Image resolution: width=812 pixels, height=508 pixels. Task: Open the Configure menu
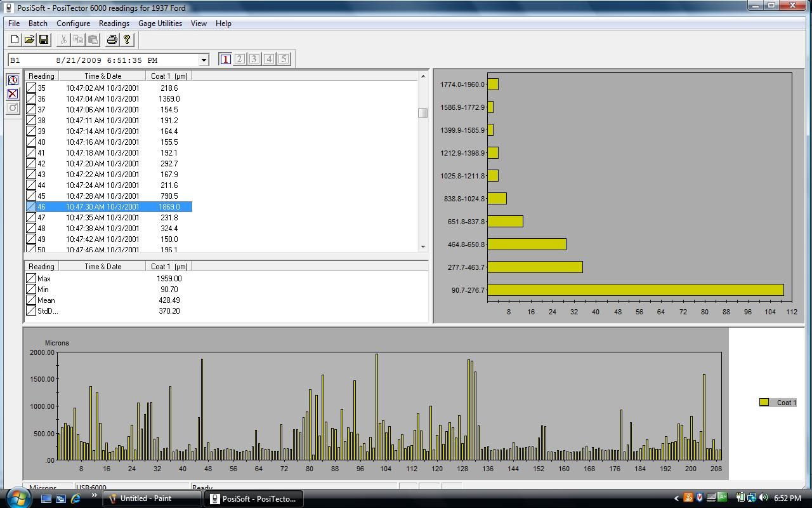point(73,23)
